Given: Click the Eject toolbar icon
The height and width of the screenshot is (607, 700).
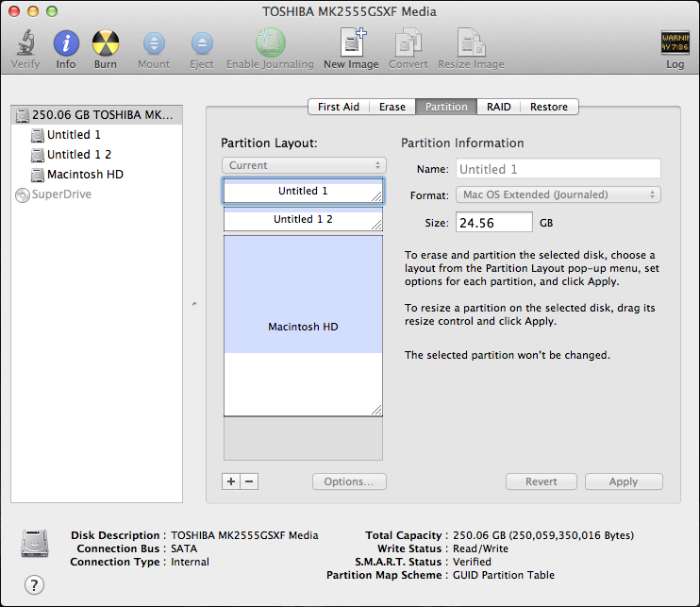Looking at the screenshot, I should coord(202,43).
